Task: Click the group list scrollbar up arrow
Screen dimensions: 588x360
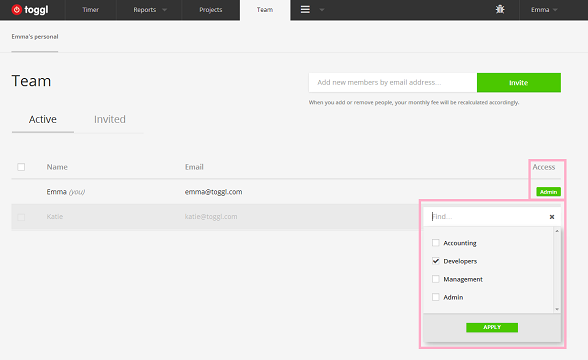Action: pyautogui.click(x=557, y=231)
